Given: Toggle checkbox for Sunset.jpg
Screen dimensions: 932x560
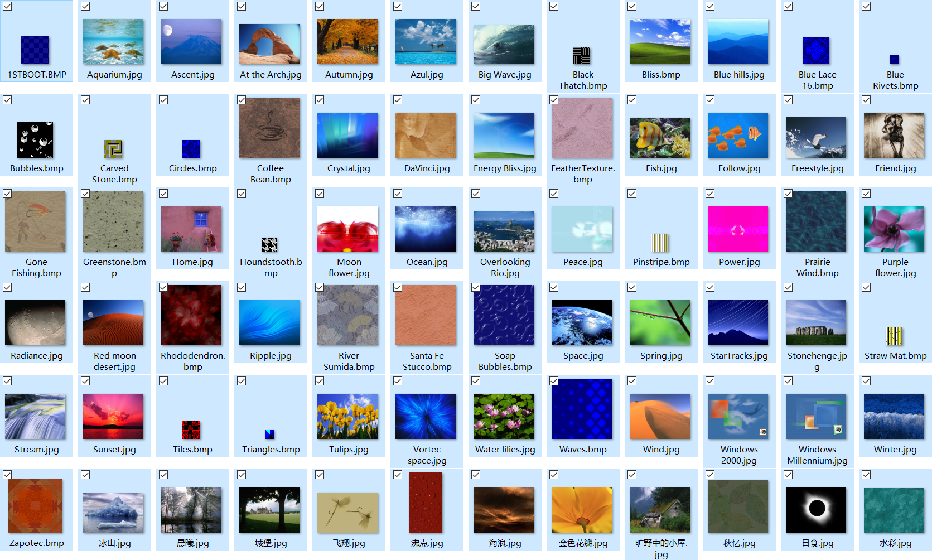Looking at the screenshot, I should coord(85,381).
